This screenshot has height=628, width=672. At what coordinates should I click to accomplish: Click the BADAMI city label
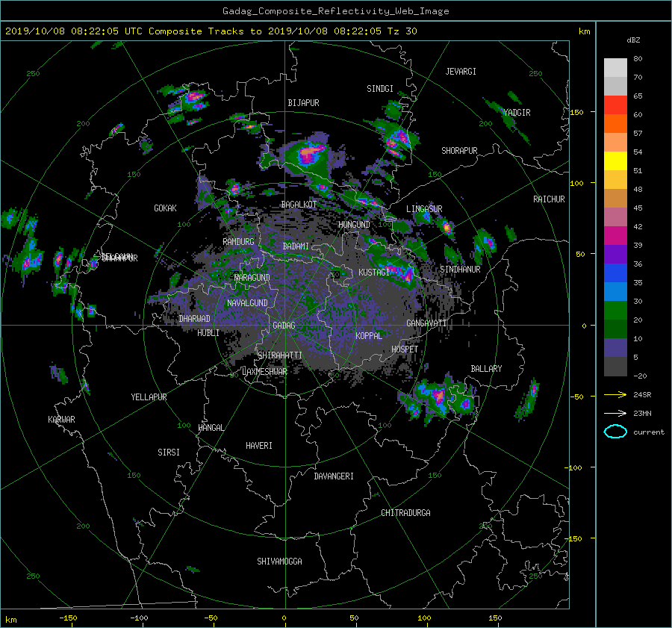point(296,246)
